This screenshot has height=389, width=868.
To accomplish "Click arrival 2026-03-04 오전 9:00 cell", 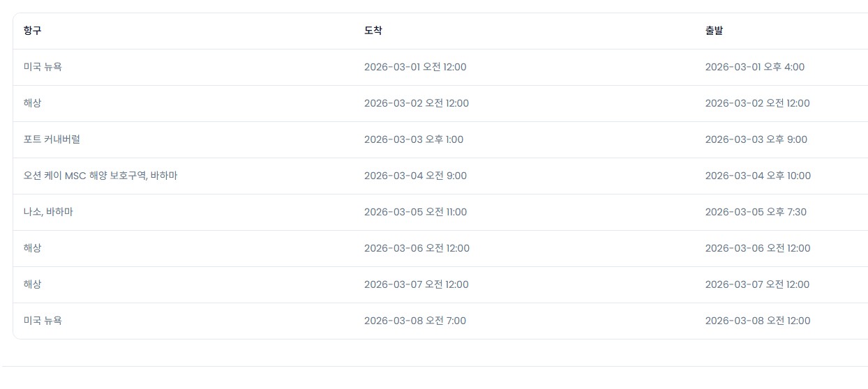I will pyautogui.click(x=415, y=176).
